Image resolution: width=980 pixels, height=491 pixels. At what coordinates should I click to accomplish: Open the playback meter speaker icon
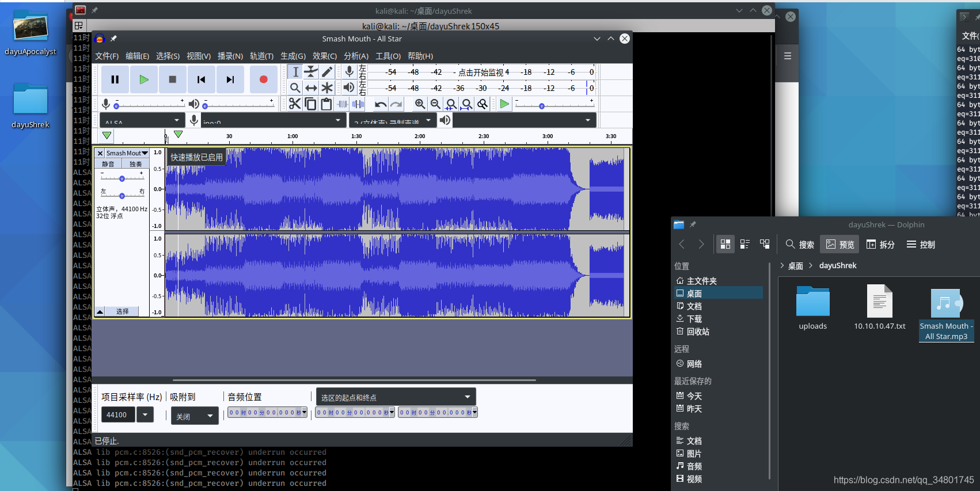pos(349,87)
